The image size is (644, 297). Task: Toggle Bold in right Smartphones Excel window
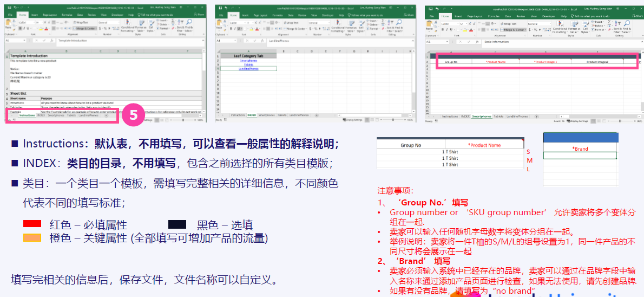pos(443,30)
